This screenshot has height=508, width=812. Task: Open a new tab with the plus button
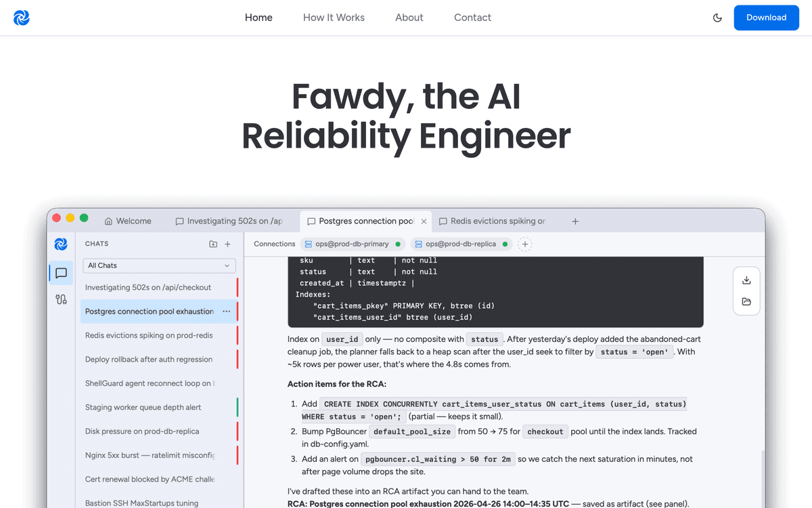[x=575, y=221]
